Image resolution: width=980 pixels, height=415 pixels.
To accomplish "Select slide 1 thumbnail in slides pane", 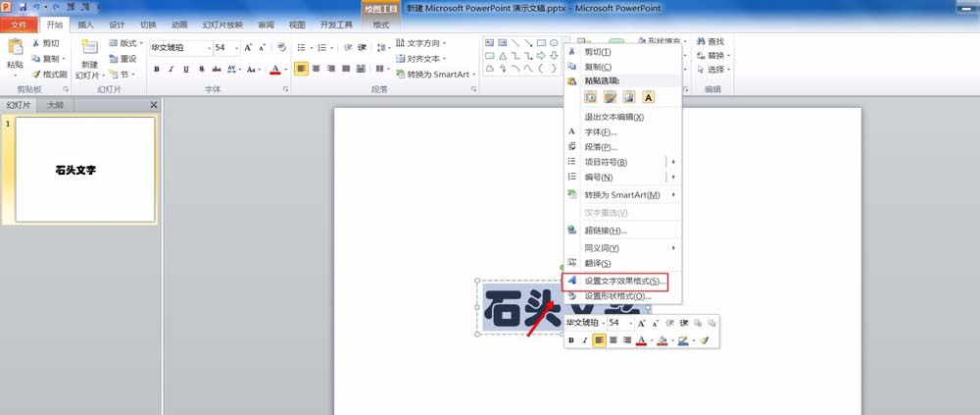I will coord(85,170).
